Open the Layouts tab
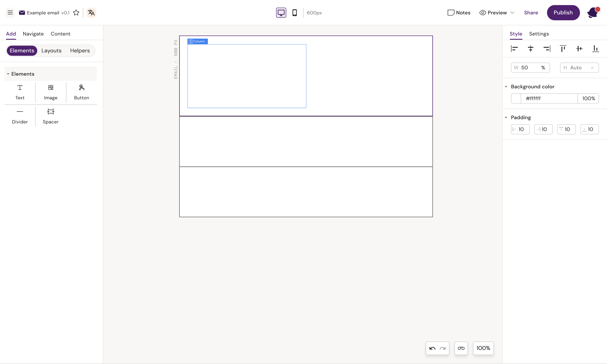607x364 pixels. [51, 51]
